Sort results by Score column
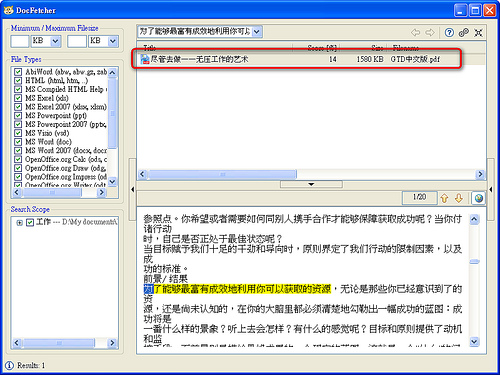This screenshot has height=375, width=500. tap(316, 48)
